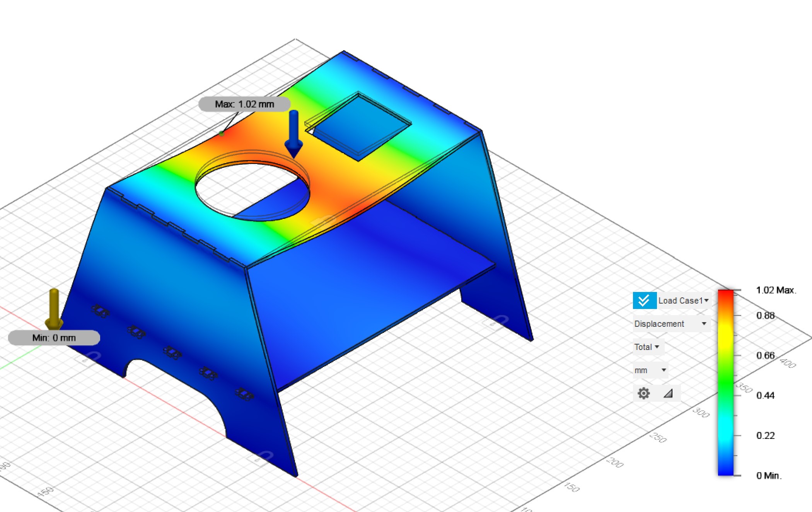The height and width of the screenshot is (512, 812).
Task: Click the Min: 0 mm probe label
Action: tap(54, 338)
